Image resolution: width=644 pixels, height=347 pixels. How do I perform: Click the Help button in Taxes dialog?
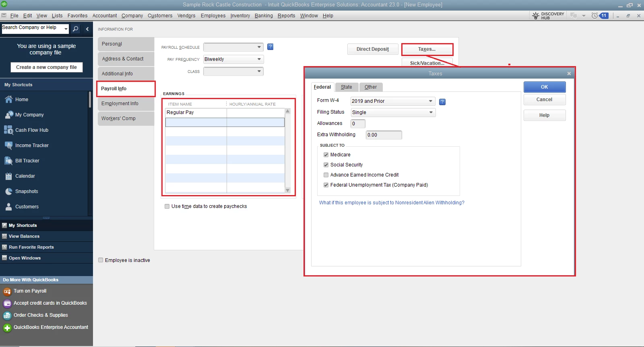click(545, 115)
